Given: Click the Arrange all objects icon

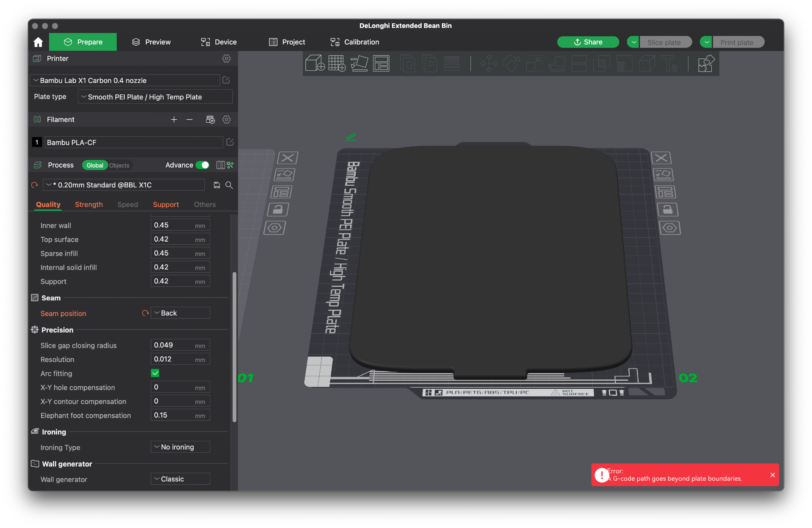Looking at the screenshot, I should point(381,63).
